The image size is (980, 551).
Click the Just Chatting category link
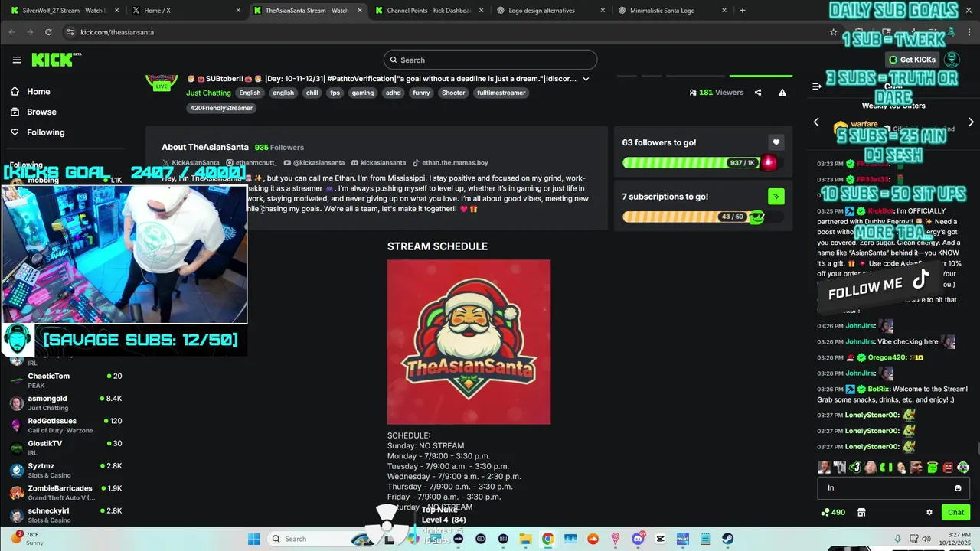[208, 93]
